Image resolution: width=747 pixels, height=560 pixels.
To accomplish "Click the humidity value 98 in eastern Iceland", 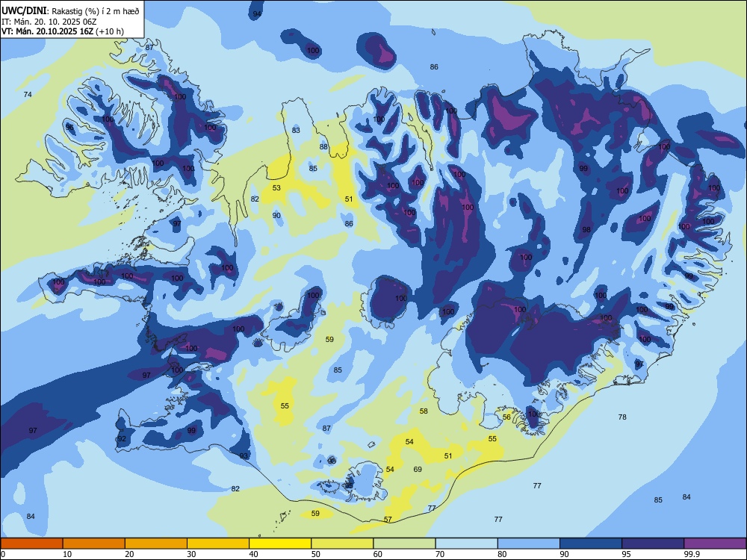I will point(586,229).
